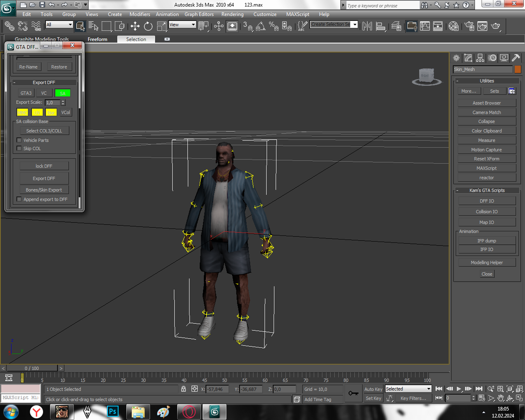Open the Hierarchy command panel tab

click(x=480, y=58)
